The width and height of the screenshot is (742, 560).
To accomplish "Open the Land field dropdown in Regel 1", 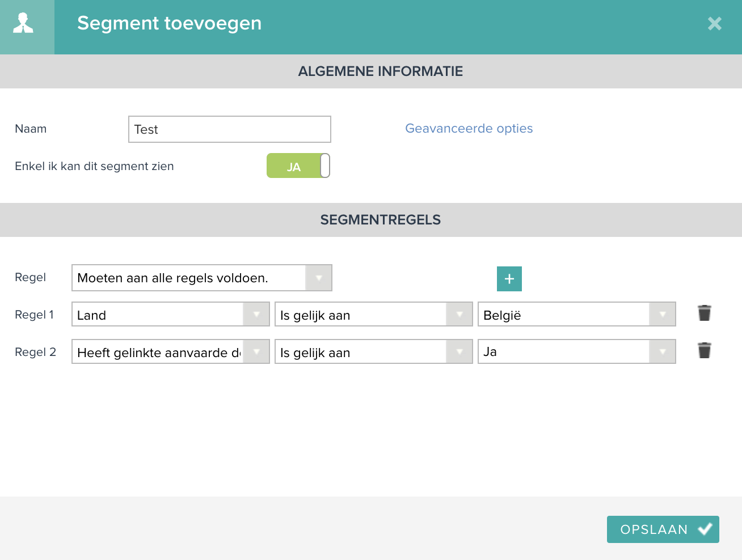I will point(171,315).
